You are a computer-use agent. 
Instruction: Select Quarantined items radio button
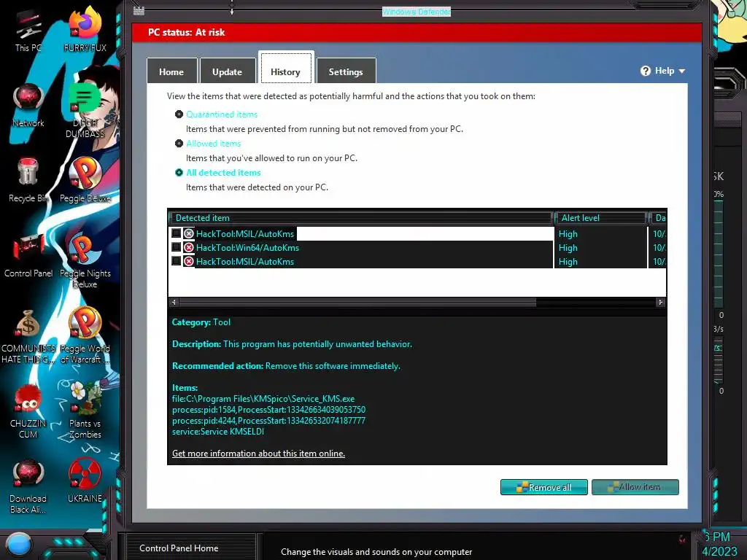[x=179, y=114]
